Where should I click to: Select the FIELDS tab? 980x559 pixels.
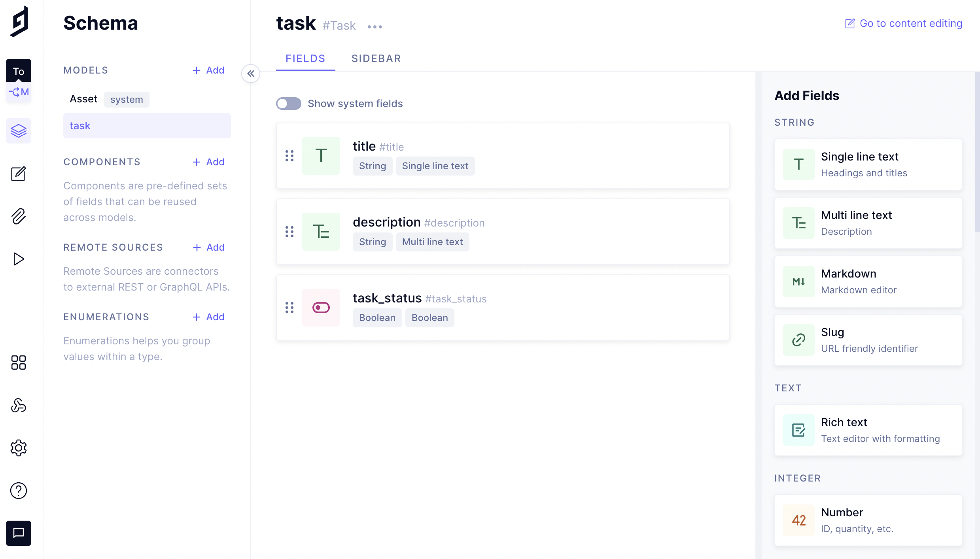point(305,59)
